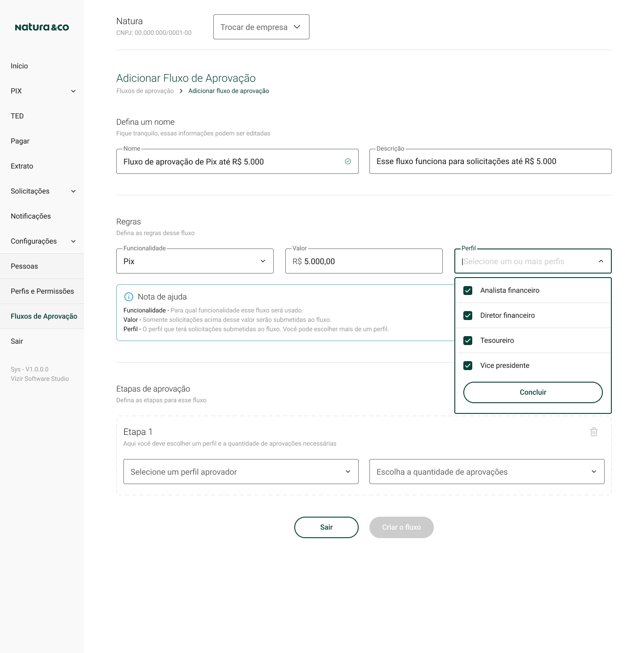644x653 pixels.
Task: Click the Natura &Co logo
Action: [42, 27]
